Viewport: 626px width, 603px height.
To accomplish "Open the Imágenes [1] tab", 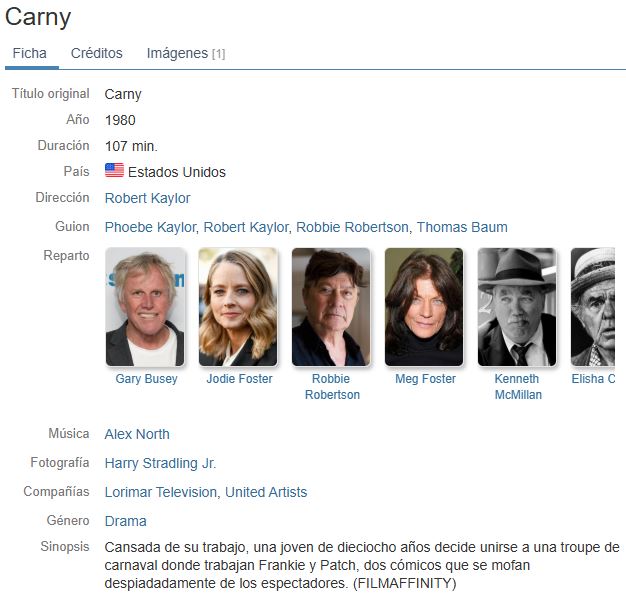I will pos(186,53).
